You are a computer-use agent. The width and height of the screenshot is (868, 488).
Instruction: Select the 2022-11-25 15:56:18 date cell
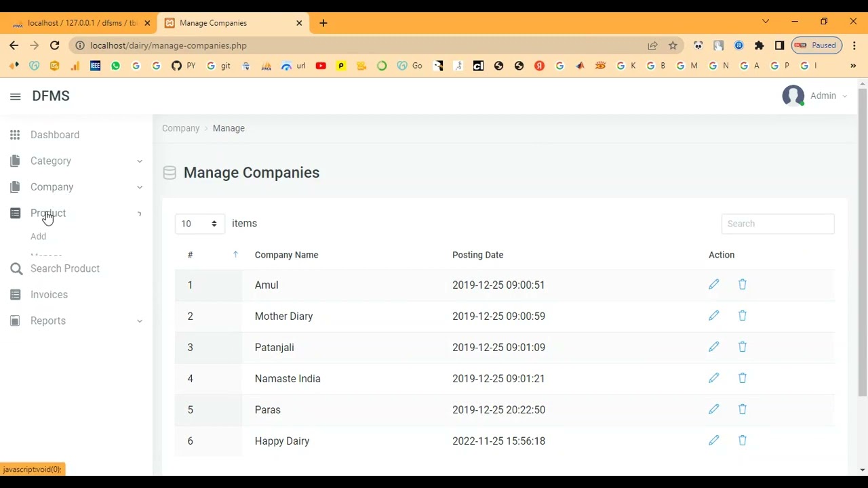498,441
